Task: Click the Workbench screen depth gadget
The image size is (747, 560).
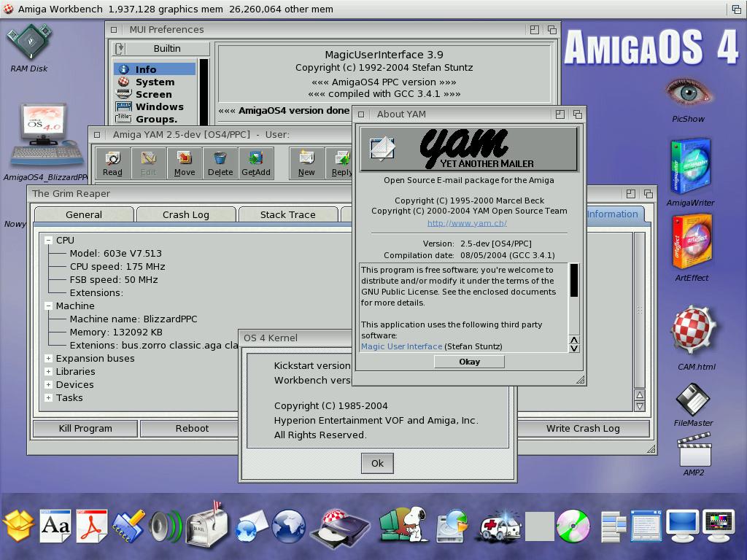Action: pyautogui.click(x=736, y=9)
